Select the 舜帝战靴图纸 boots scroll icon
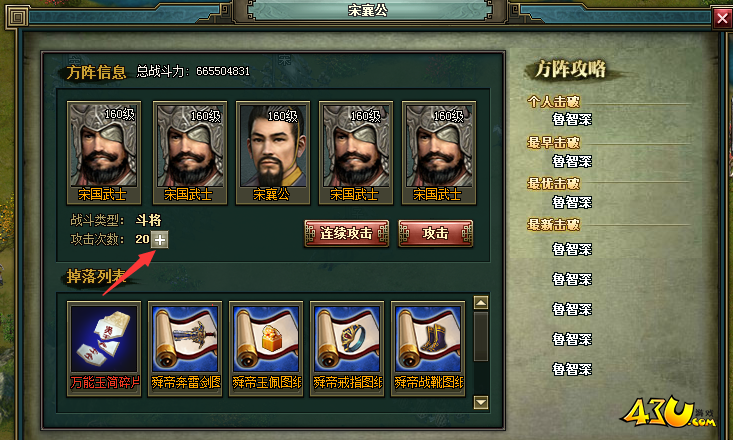Screen dimensions: 733x440 (x=428, y=339)
